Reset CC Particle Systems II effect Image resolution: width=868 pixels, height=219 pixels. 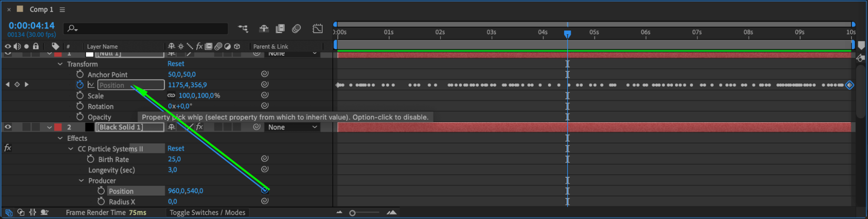[176, 148]
